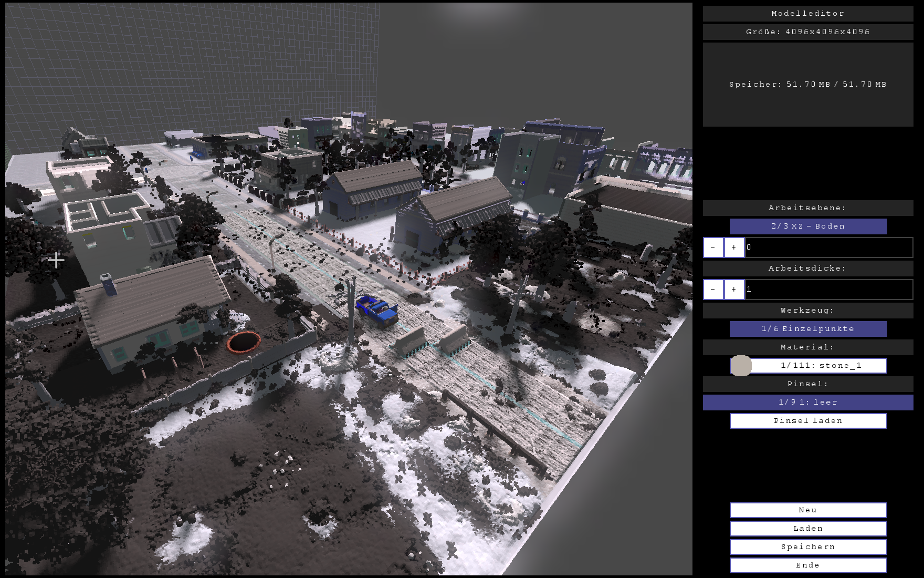Open the 'Laden' load button

[808, 529]
